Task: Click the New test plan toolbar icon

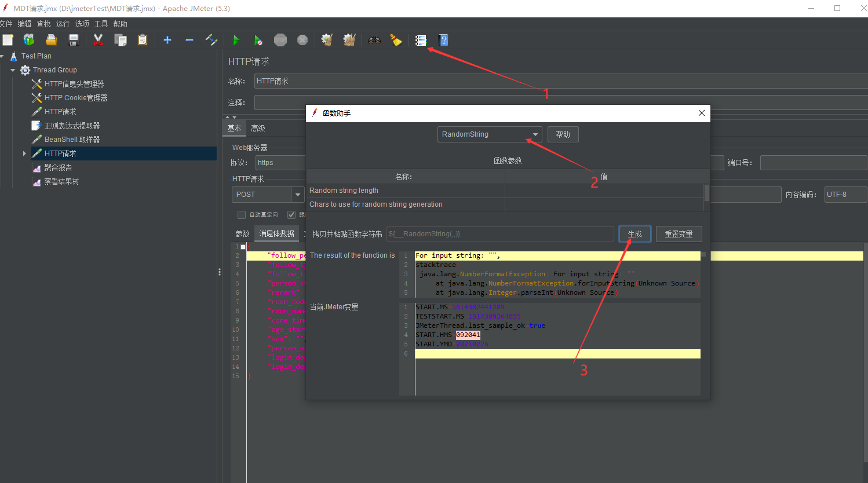Action: tap(8, 40)
